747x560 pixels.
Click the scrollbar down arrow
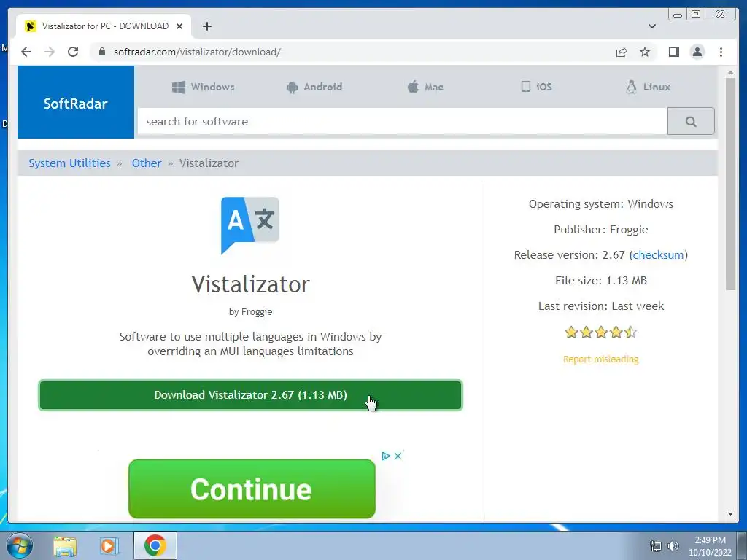(x=730, y=514)
